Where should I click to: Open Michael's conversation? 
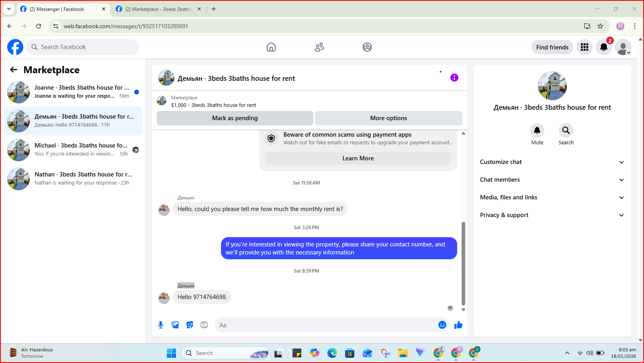click(73, 150)
